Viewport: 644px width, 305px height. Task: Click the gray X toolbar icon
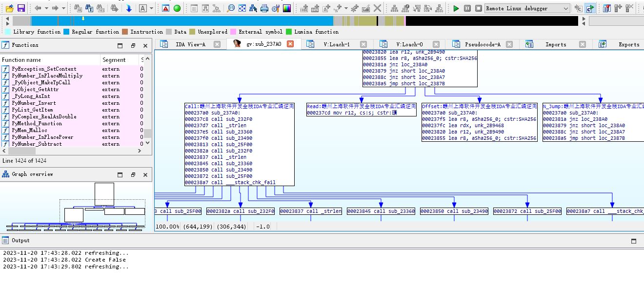pos(378,8)
